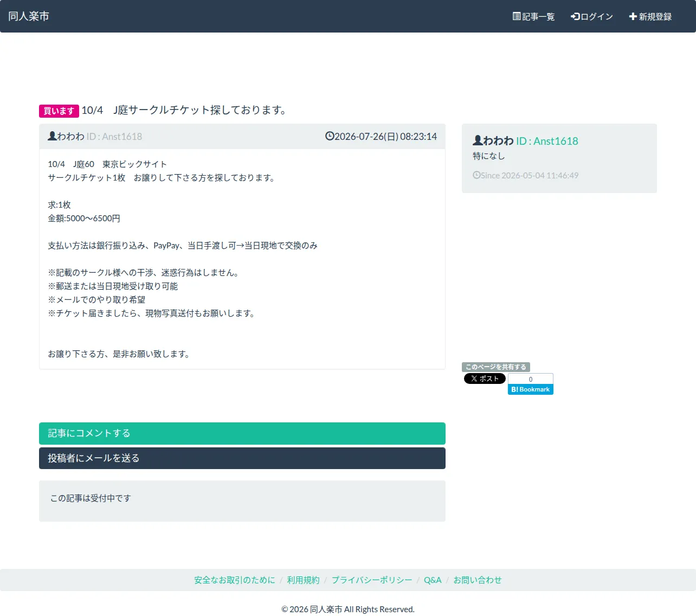Click the user icon beside わわわ in post header
696x616 pixels.
coord(52,136)
